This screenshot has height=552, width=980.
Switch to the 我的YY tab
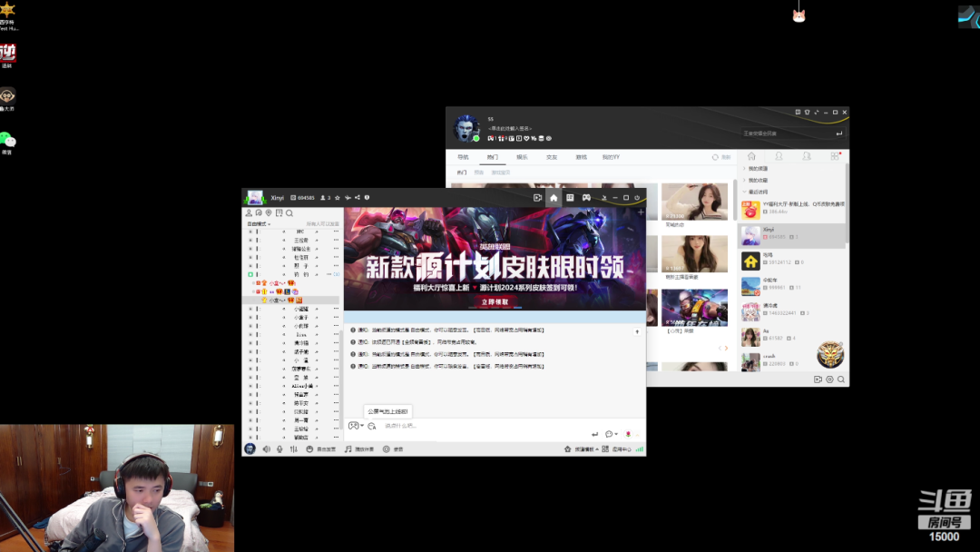[x=611, y=157]
